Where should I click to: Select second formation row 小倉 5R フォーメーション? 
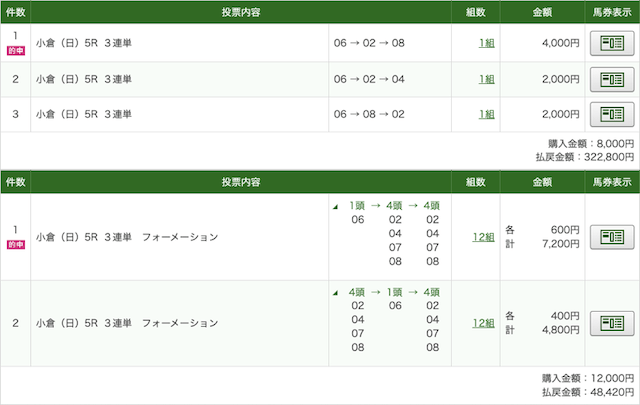320,323
